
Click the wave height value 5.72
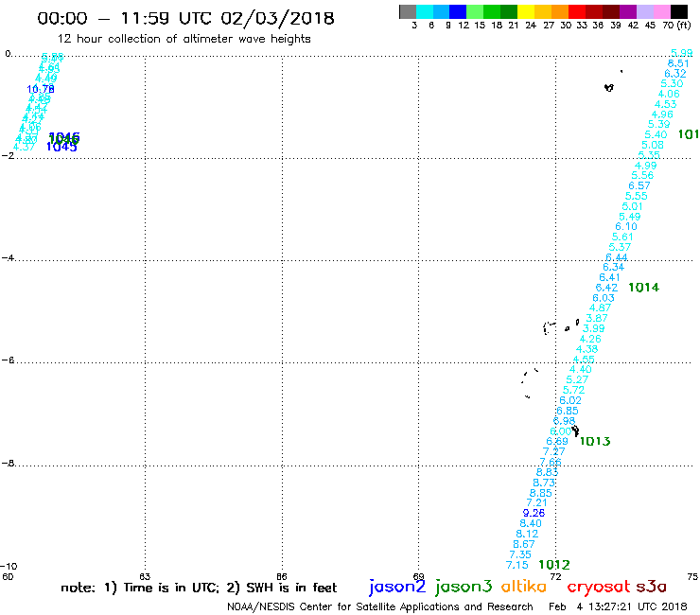[x=573, y=390]
